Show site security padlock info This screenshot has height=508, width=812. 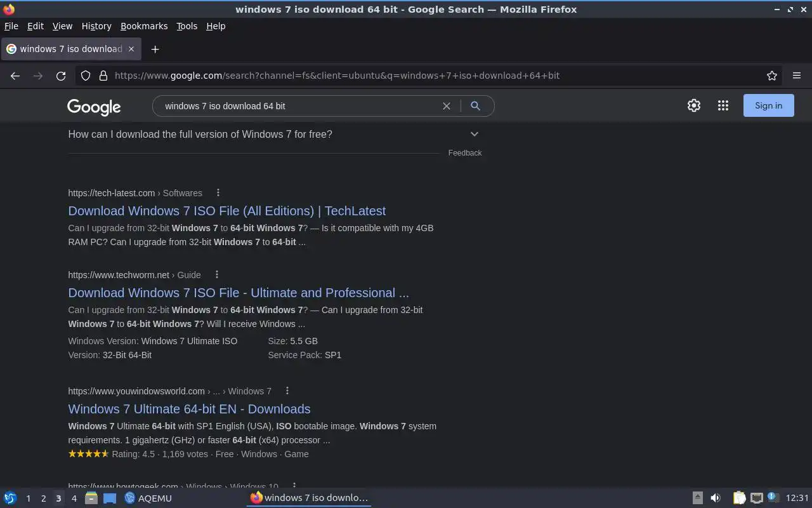coord(103,76)
